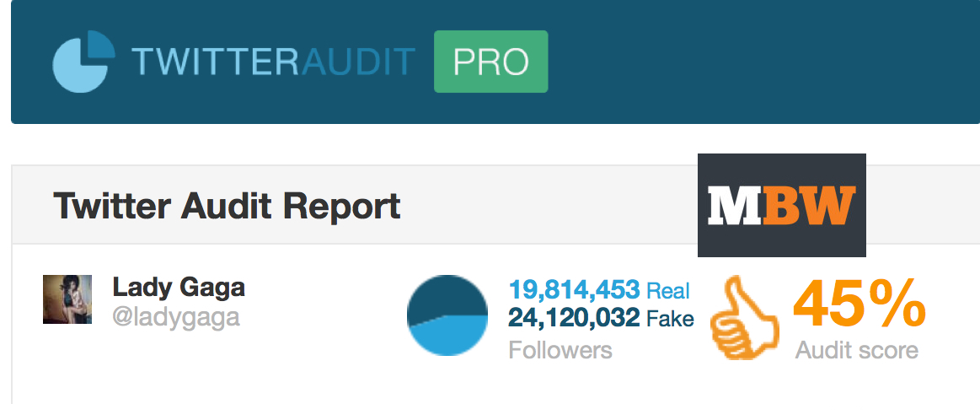Image resolution: width=980 pixels, height=420 pixels.
Task: Click the word Fake next to follower count
Action: [670, 319]
